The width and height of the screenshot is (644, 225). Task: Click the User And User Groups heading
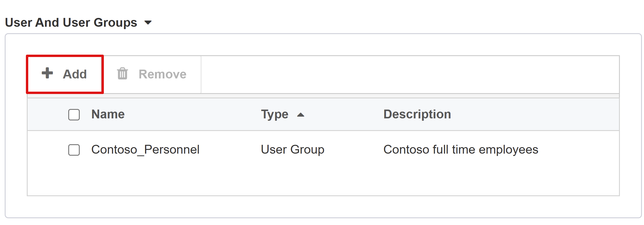(71, 23)
